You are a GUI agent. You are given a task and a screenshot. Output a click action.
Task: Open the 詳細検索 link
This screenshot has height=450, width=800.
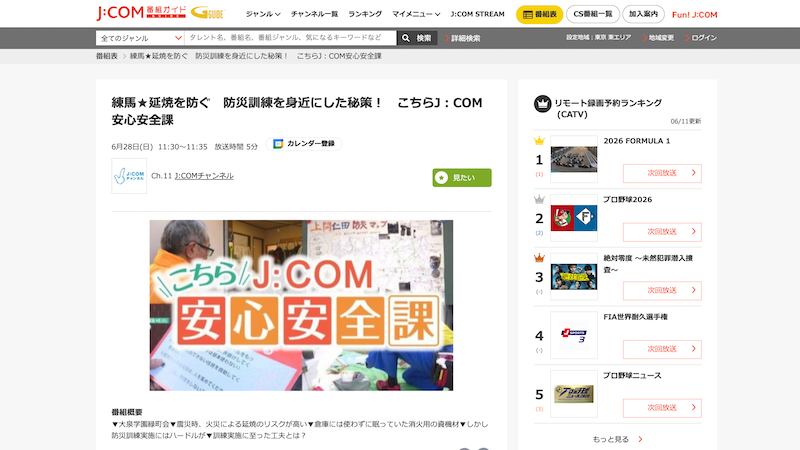click(x=462, y=38)
